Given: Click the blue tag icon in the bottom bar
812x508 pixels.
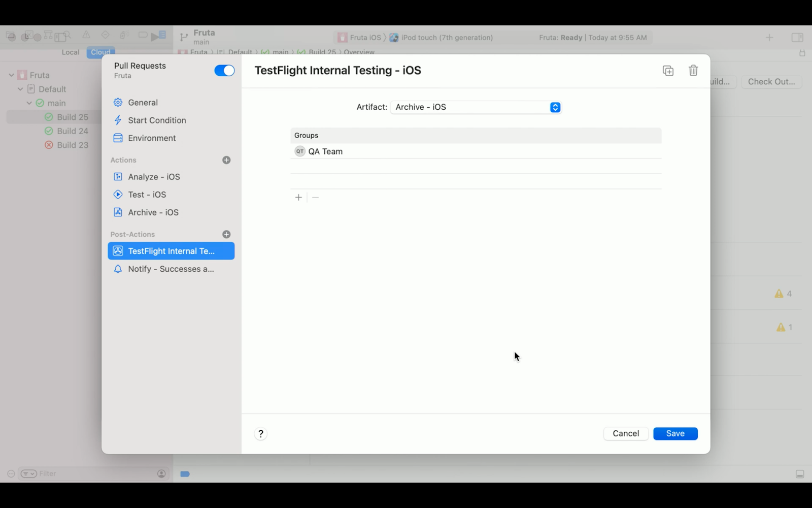Looking at the screenshot, I should [185, 474].
